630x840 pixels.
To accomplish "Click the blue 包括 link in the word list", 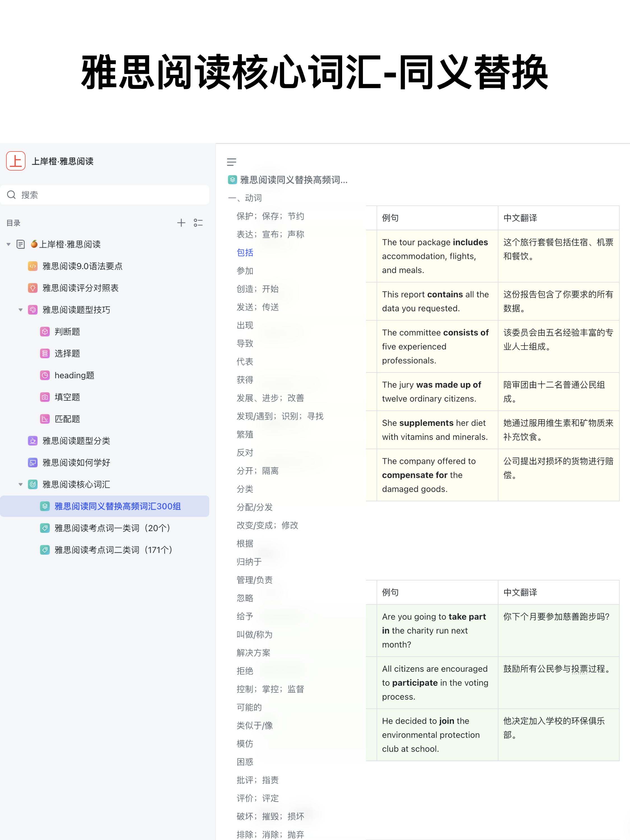I will click(245, 252).
